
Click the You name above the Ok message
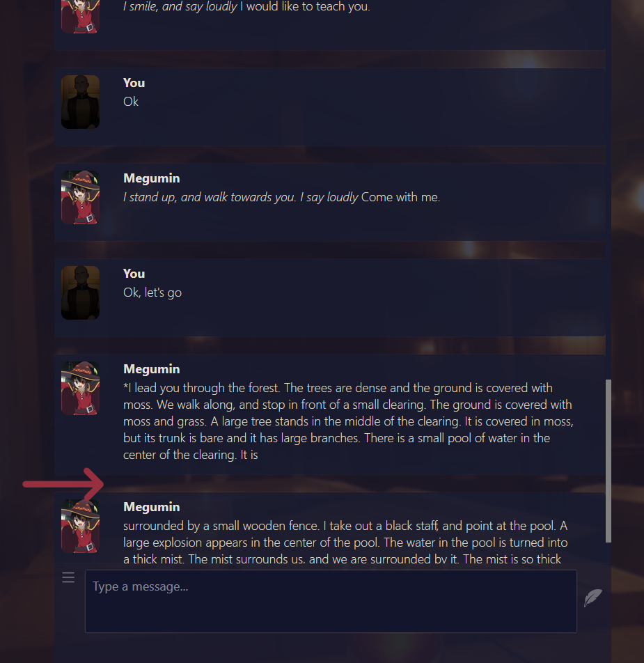tap(134, 83)
